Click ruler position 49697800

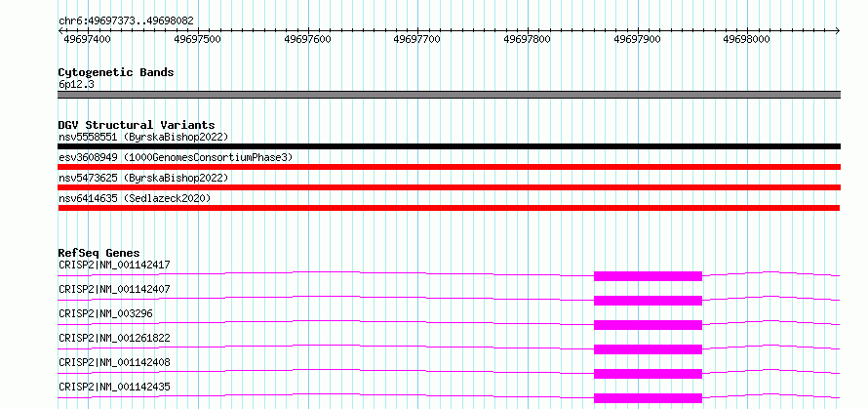click(527, 39)
